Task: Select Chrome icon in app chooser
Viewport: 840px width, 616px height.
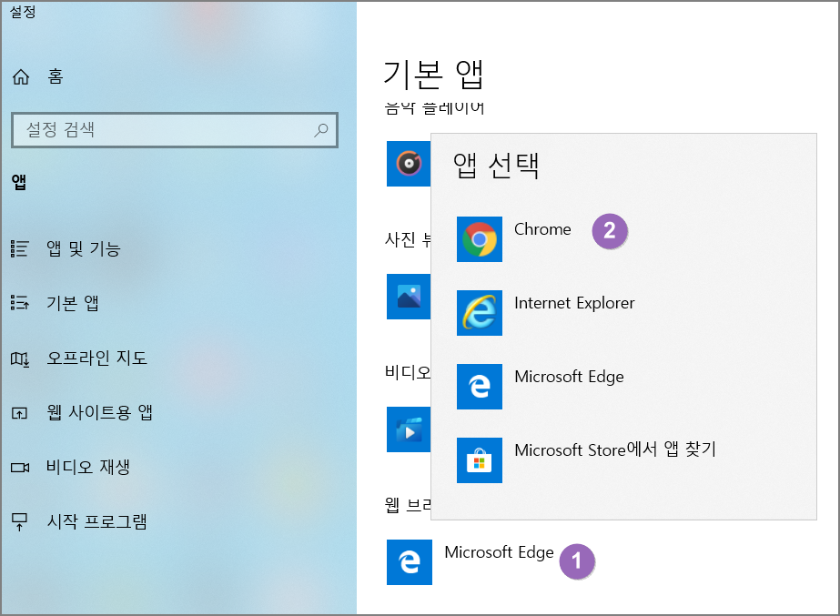Action: coord(480,239)
